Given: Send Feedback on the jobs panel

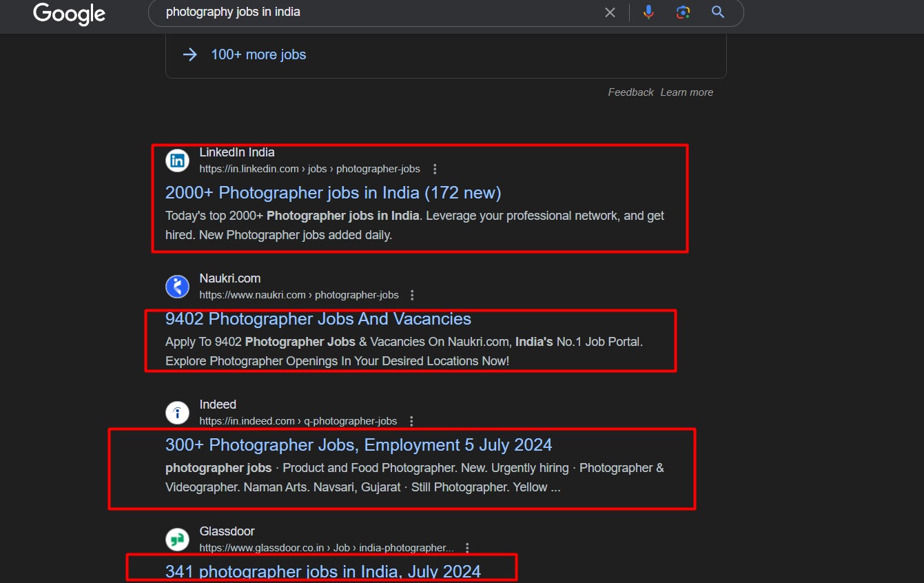Looking at the screenshot, I should pos(630,92).
